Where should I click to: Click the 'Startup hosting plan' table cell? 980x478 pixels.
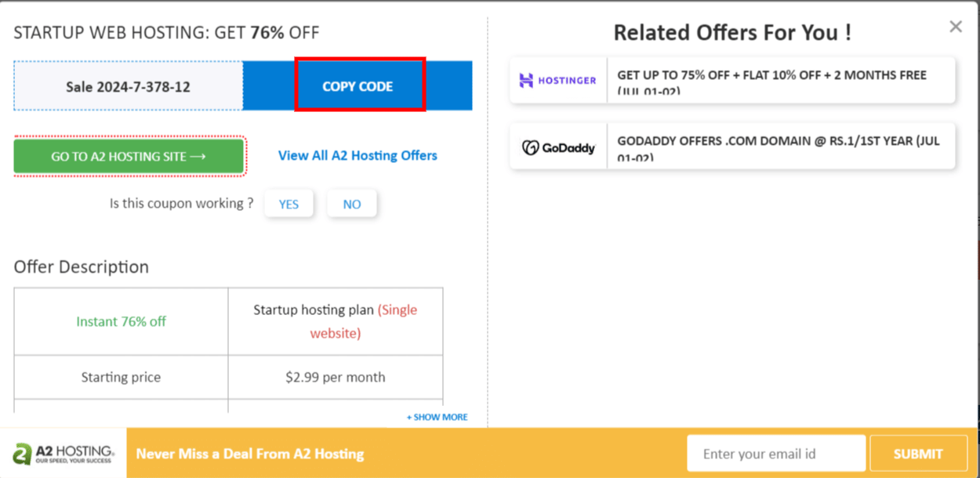tap(335, 321)
